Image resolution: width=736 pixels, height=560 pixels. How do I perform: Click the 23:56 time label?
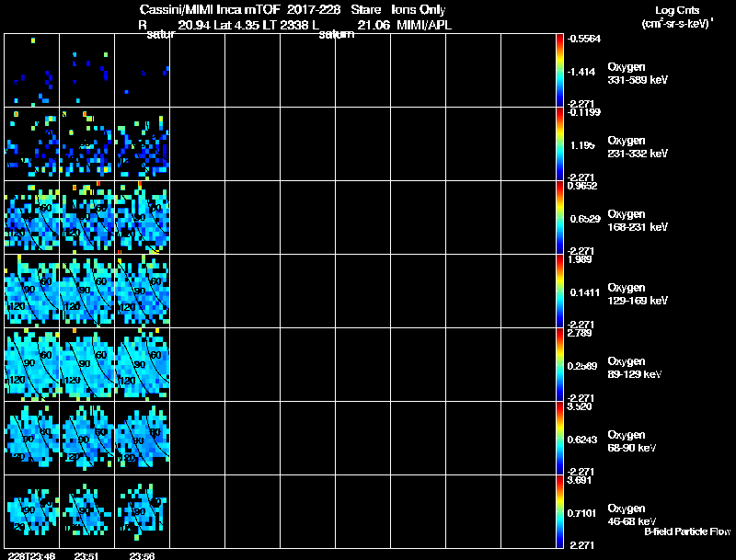pyautogui.click(x=142, y=555)
